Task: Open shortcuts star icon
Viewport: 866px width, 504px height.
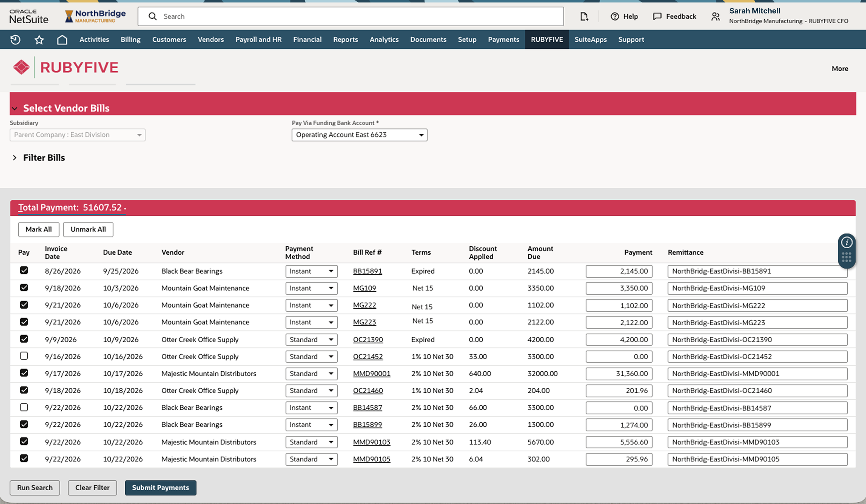Action: tap(39, 39)
